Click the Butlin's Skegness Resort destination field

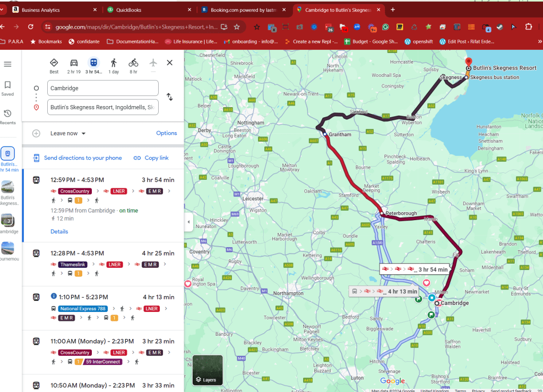[x=103, y=107]
